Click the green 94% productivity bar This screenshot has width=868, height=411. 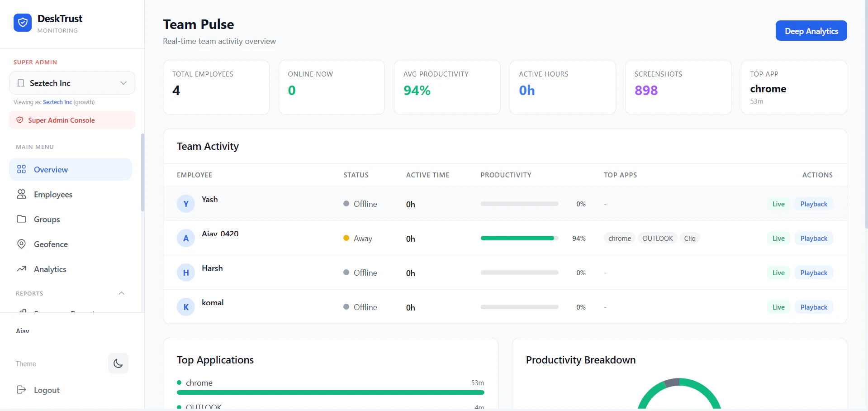[x=519, y=238]
